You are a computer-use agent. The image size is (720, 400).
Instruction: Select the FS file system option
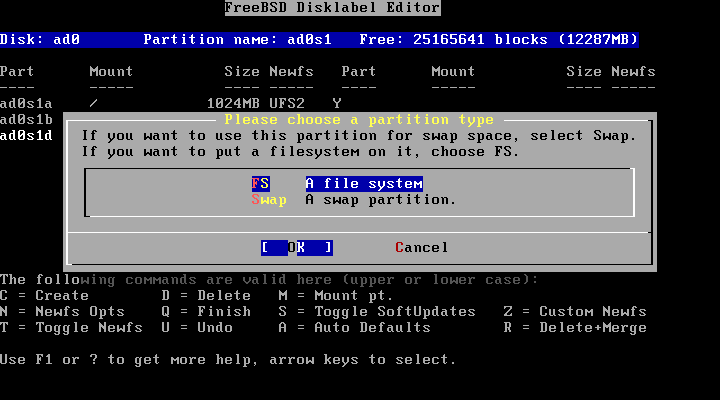260,184
